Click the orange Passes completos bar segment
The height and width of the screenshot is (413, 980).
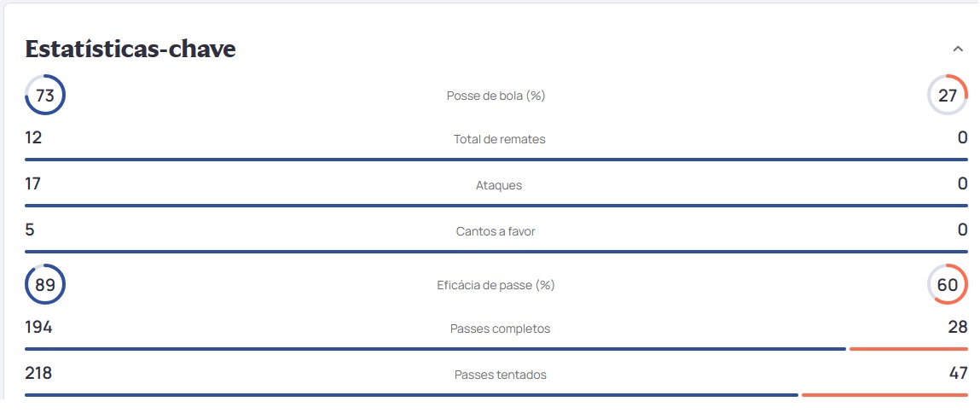pos(908,349)
